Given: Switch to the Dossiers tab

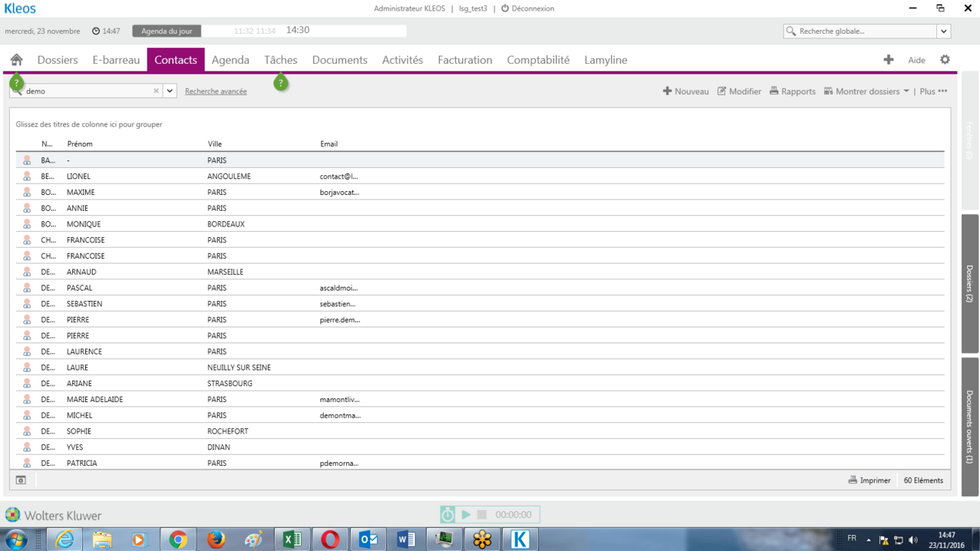Looking at the screenshot, I should (58, 60).
